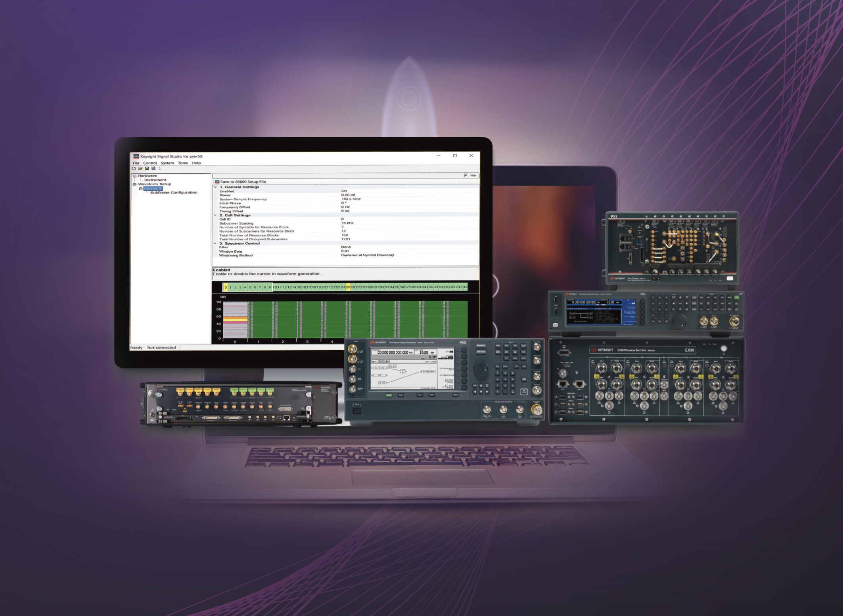843x616 pixels.
Task: Click the '1201' occupied subcarriers value
Action: pos(345,239)
